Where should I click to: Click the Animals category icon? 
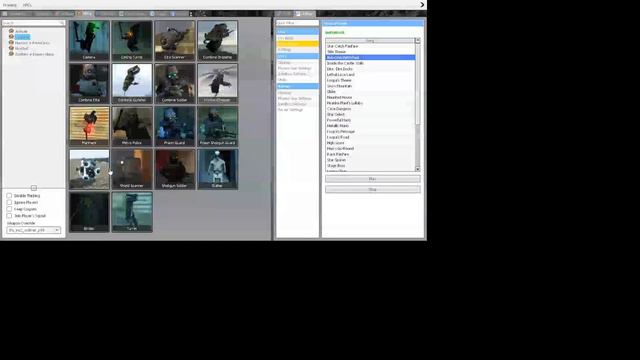click(11, 31)
